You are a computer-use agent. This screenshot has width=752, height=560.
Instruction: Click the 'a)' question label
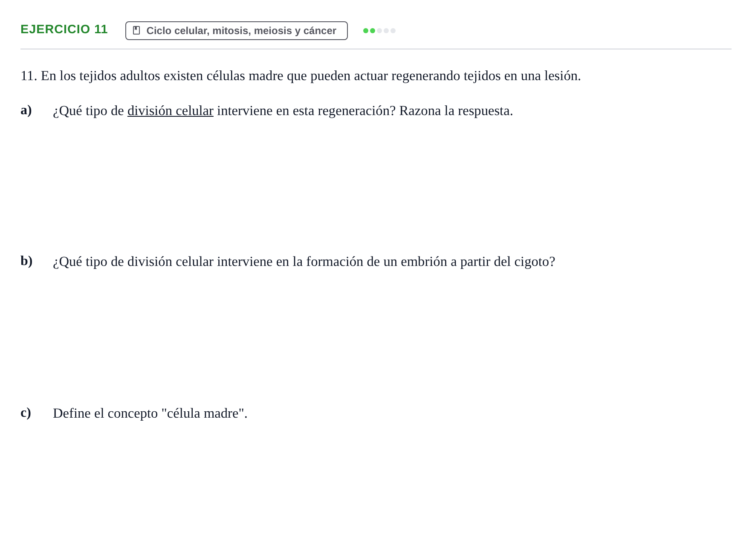point(26,110)
